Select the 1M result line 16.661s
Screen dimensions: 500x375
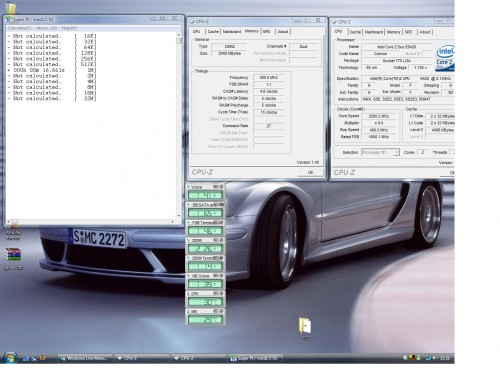pyautogui.click(x=52, y=70)
